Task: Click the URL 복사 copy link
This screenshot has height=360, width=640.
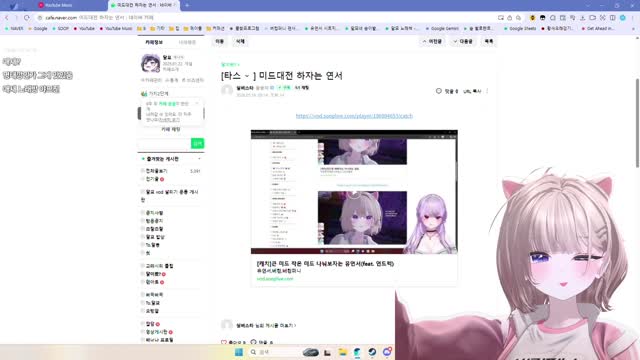Action: (x=472, y=91)
